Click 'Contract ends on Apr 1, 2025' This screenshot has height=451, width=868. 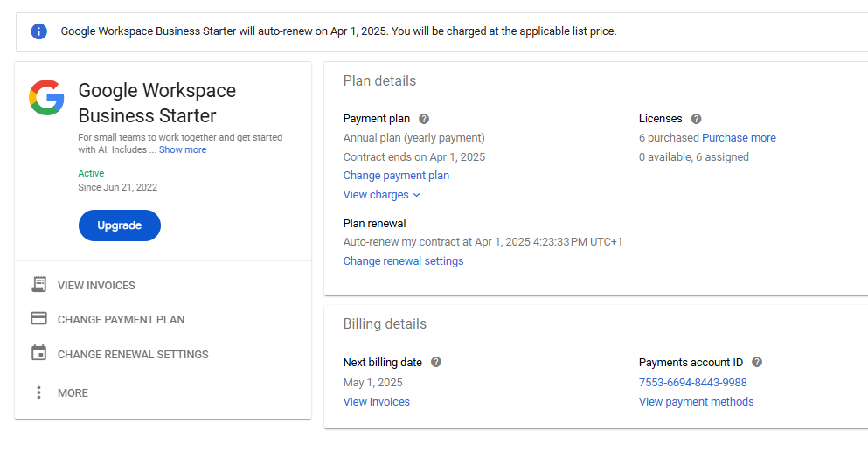coord(414,157)
